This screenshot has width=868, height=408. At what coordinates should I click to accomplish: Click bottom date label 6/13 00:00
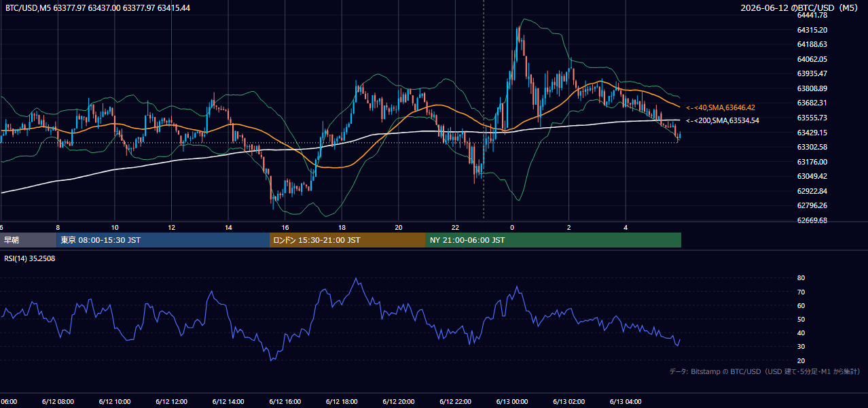pos(512,401)
